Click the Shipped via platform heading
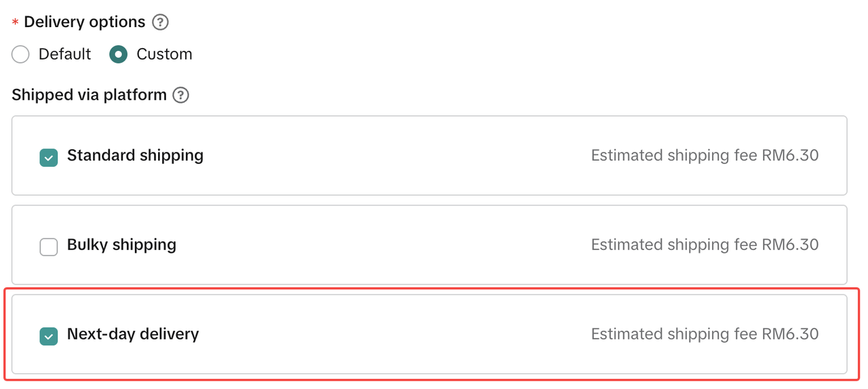This screenshot has height=389, width=868. click(89, 95)
